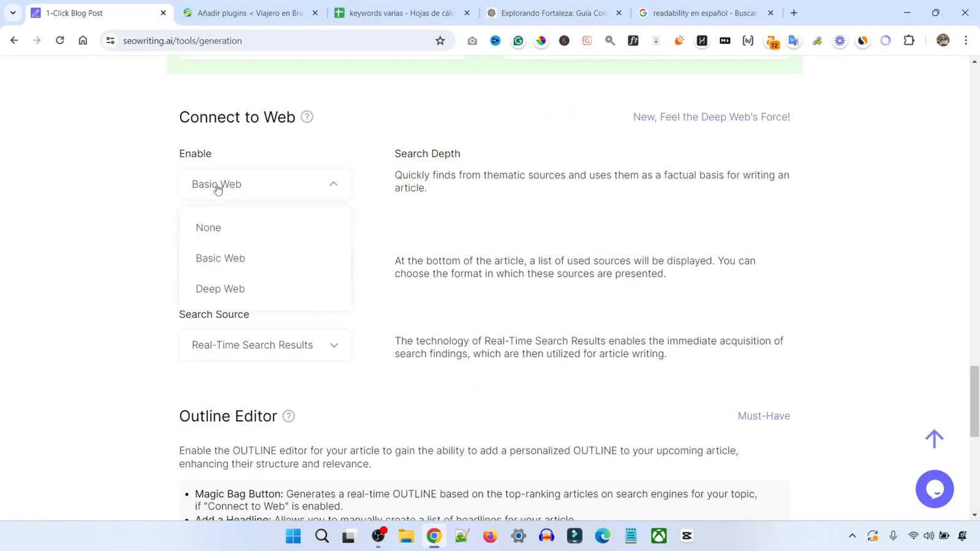Open Chrome on the taskbar
This screenshot has height=551, width=980.
[434, 536]
